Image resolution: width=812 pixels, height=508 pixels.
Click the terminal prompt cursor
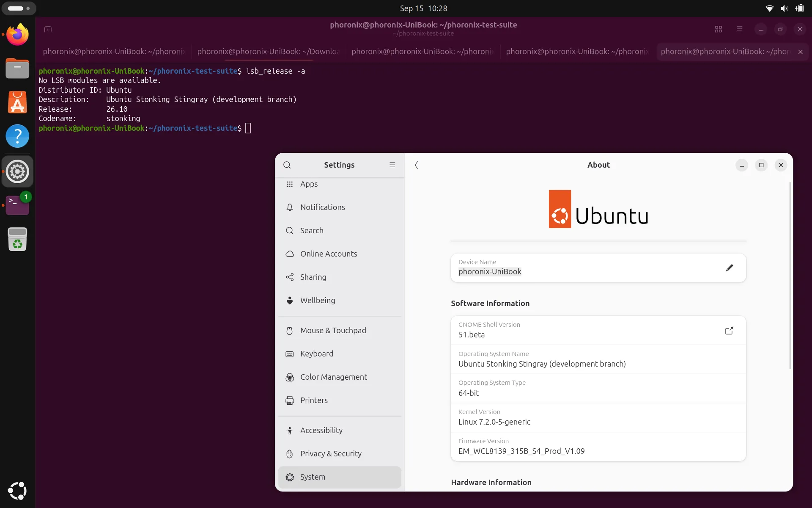(x=248, y=128)
